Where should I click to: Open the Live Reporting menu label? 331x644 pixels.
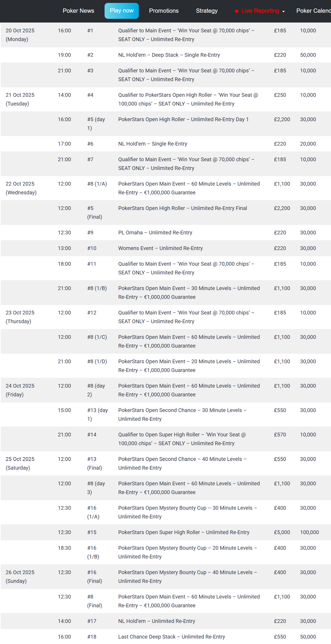coord(260,11)
